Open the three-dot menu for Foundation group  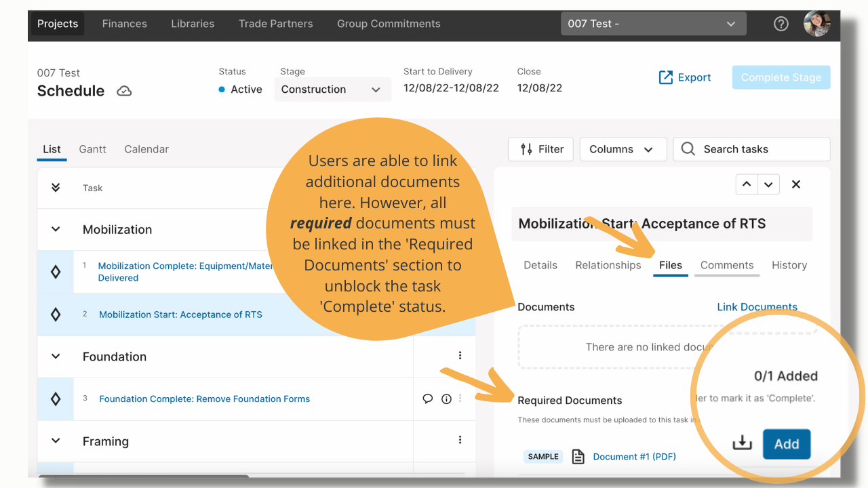(x=460, y=355)
